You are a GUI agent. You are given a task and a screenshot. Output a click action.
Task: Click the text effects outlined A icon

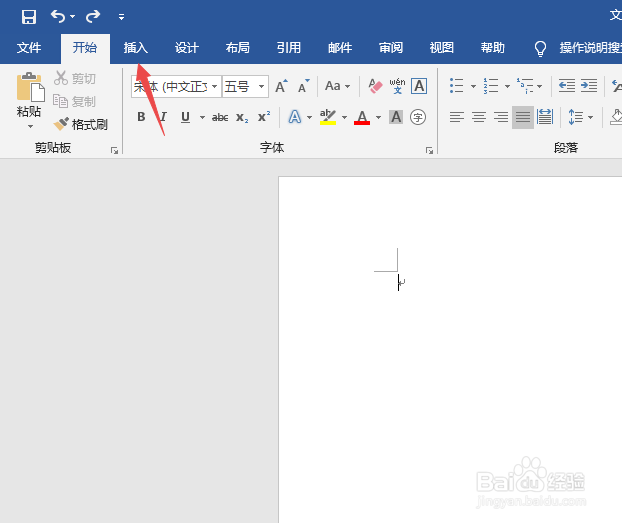pos(294,117)
